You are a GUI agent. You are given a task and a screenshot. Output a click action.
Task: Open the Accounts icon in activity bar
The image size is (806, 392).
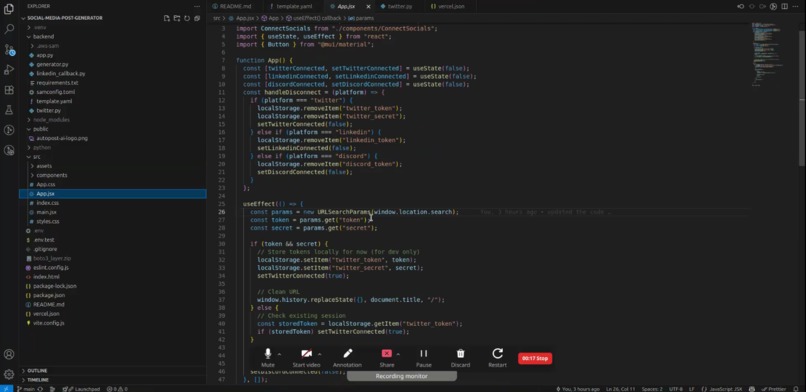tap(9, 354)
